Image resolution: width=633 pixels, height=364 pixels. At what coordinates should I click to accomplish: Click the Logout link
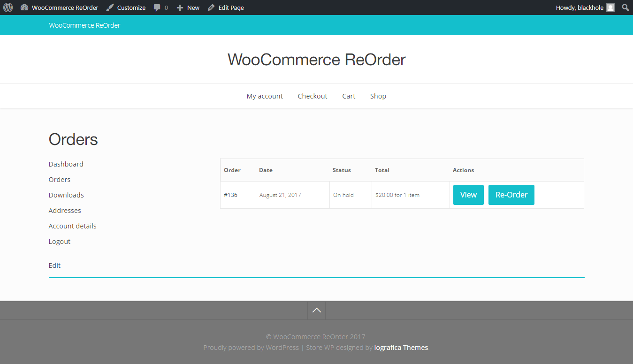coord(59,241)
